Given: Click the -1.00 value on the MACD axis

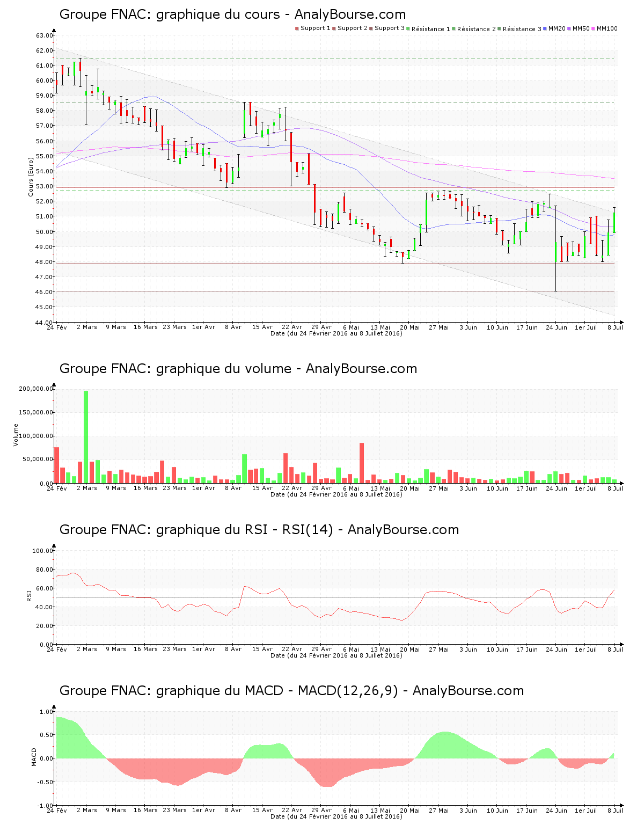Looking at the screenshot, I should point(46,806).
